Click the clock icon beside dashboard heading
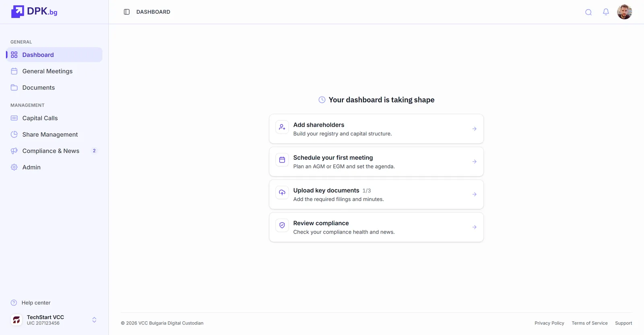The height and width of the screenshot is (335, 644). [322, 100]
